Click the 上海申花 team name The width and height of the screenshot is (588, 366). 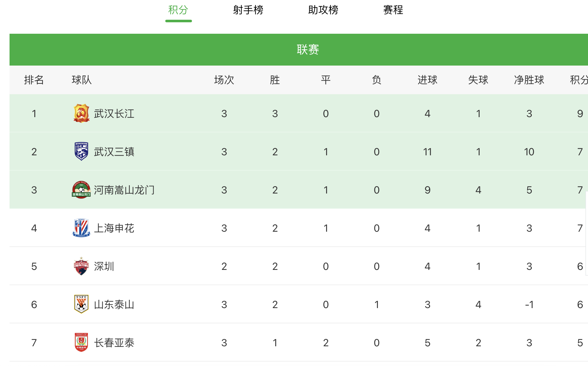pos(114,228)
